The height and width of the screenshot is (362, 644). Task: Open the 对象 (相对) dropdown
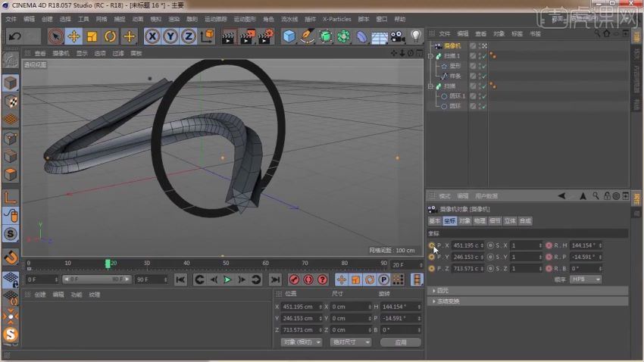[x=302, y=342]
